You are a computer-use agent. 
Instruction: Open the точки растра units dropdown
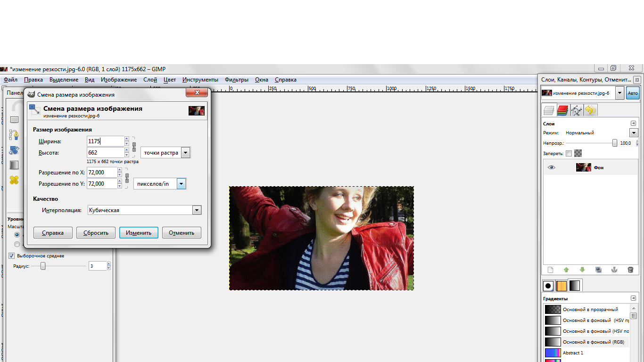(166, 153)
